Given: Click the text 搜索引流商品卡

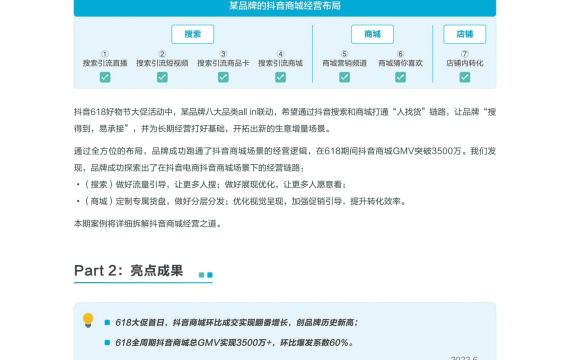Looking at the screenshot, I should (x=223, y=63).
